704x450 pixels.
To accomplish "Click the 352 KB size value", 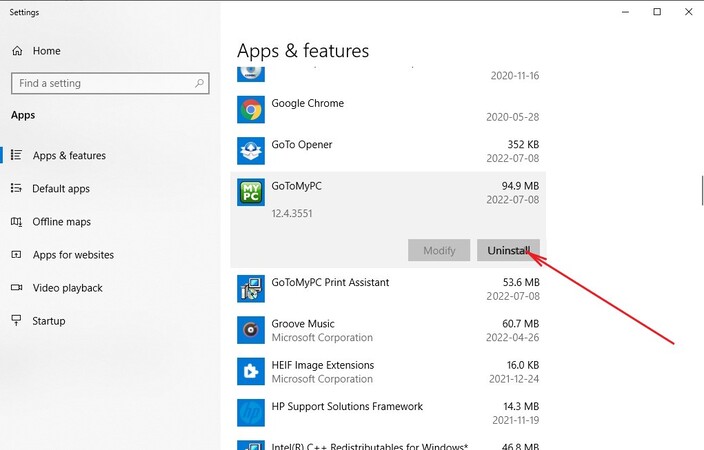I will [x=523, y=144].
